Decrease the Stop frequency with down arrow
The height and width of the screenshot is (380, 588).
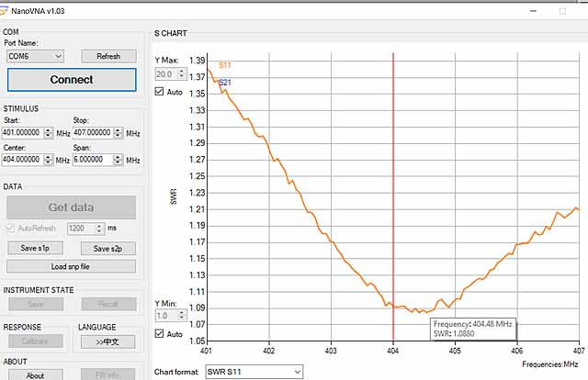click(119, 136)
